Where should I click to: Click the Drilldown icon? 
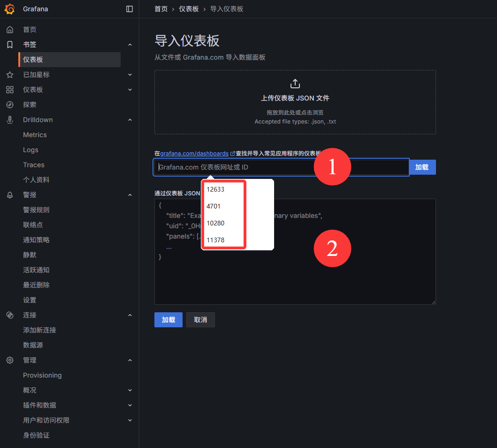point(10,120)
